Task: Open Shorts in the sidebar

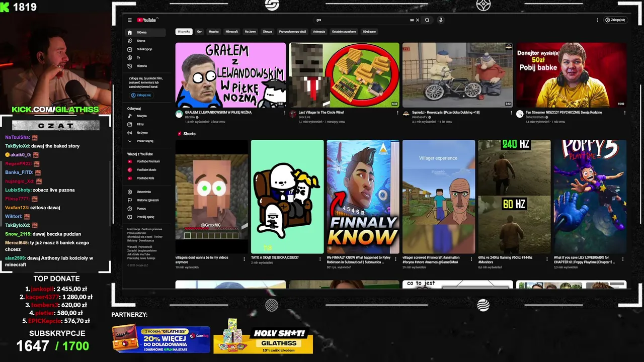Action: 145,41
